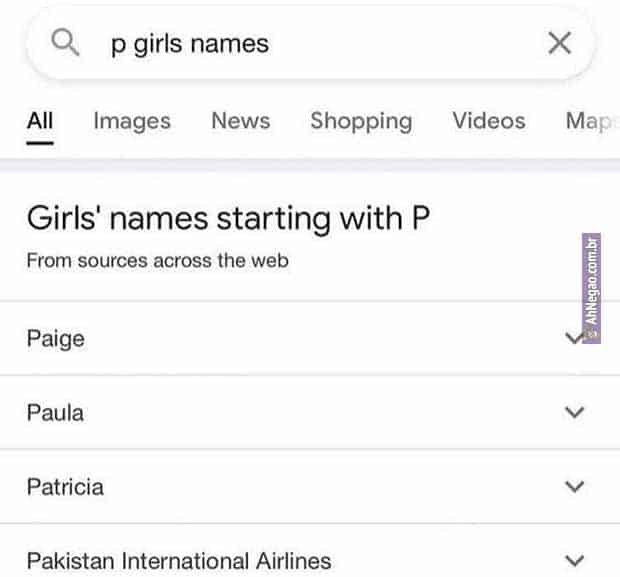Open the Maps tab
Screen dimensions: 620x577
(x=590, y=121)
